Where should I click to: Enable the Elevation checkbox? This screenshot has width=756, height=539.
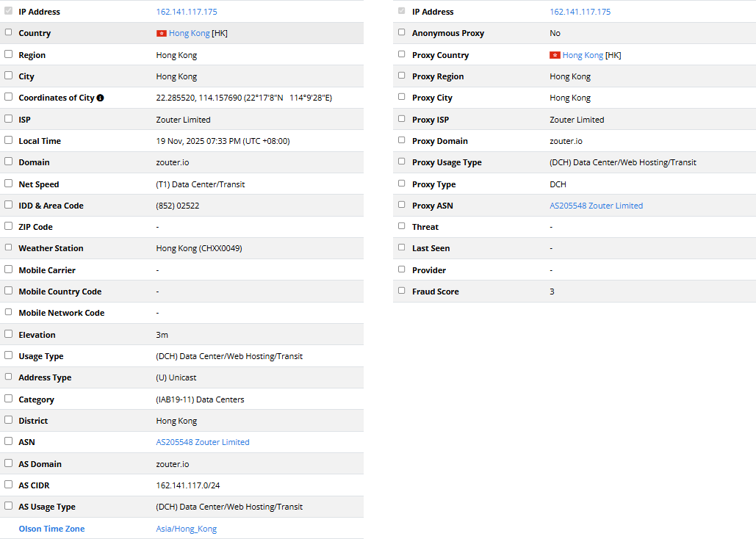coord(9,334)
